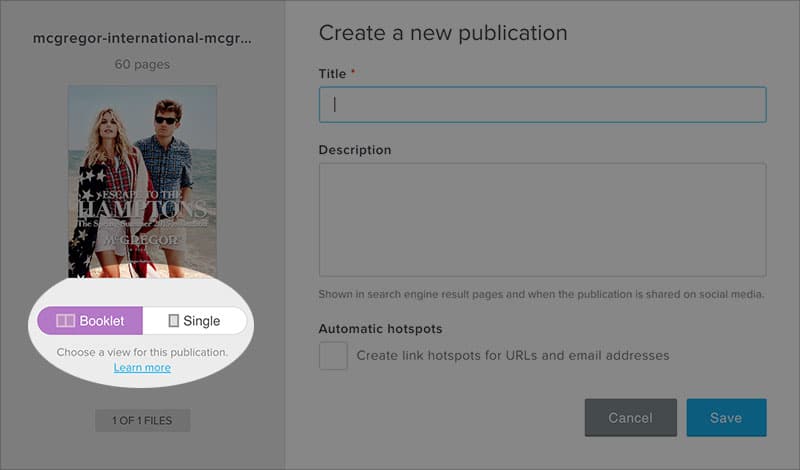This screenshot has height=470, width=800.
Task: Select the Booklet view option
Action: coord(91,321)
